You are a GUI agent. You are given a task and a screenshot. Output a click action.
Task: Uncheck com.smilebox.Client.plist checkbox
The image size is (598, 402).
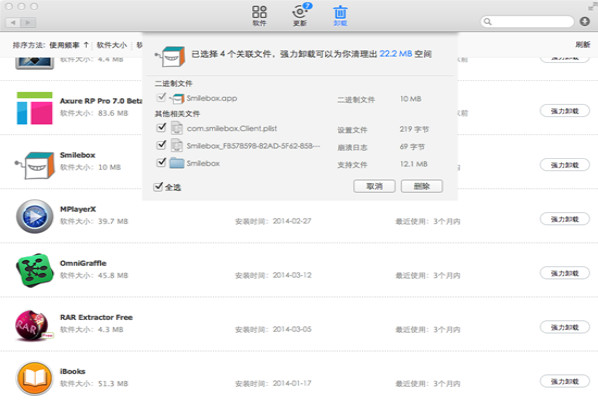pos(161,127)
